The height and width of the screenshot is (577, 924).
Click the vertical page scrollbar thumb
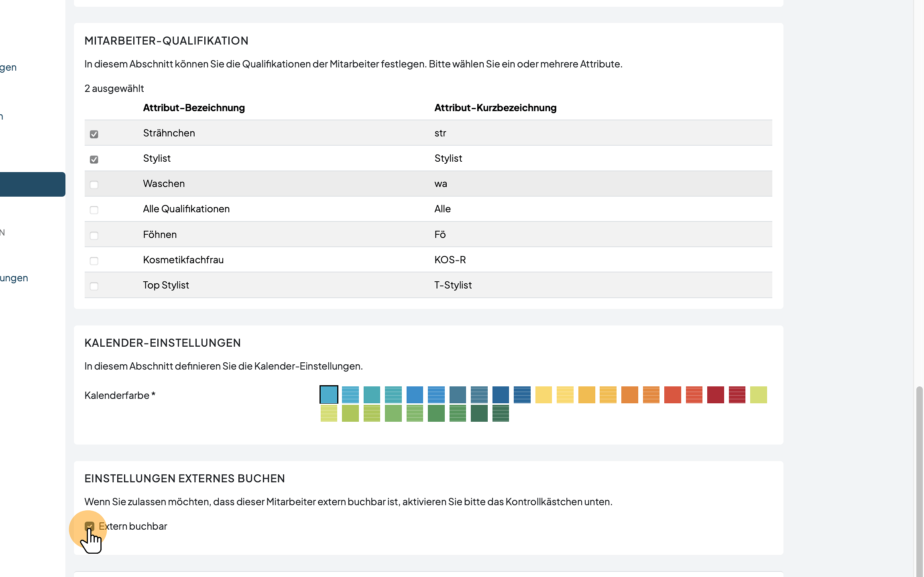point(919,482)
